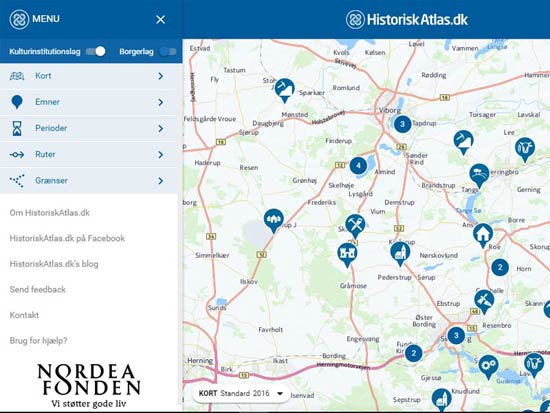Viewport: 550px width, 413px height.
Task: Expand Grænser with its chevron arrow
Action: coord(161,181)
